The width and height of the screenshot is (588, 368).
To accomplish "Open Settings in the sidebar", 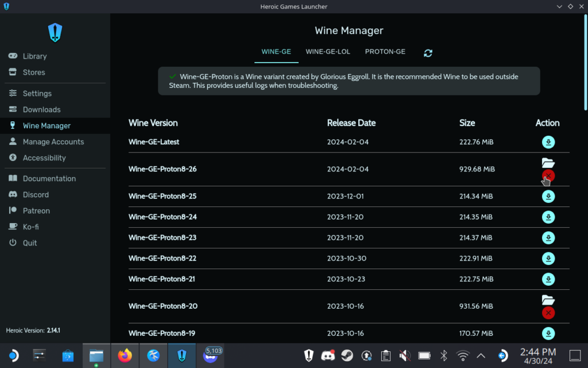I will (x=55, y=93).
